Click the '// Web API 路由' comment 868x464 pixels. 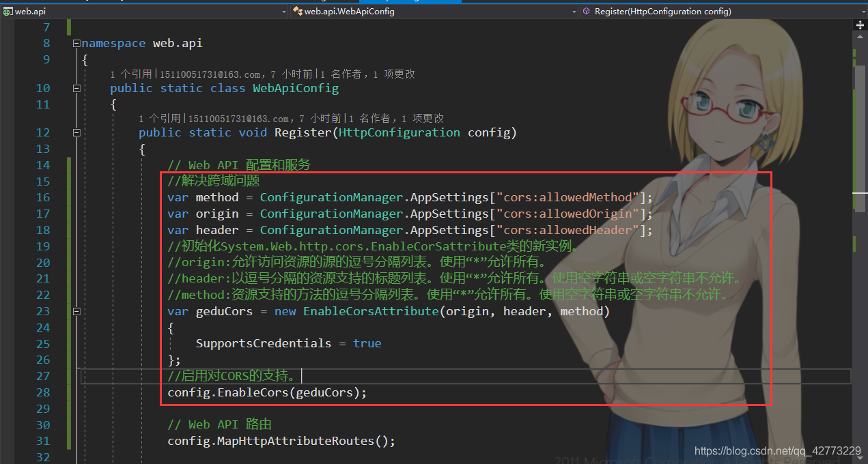click(x=220, y=424)
